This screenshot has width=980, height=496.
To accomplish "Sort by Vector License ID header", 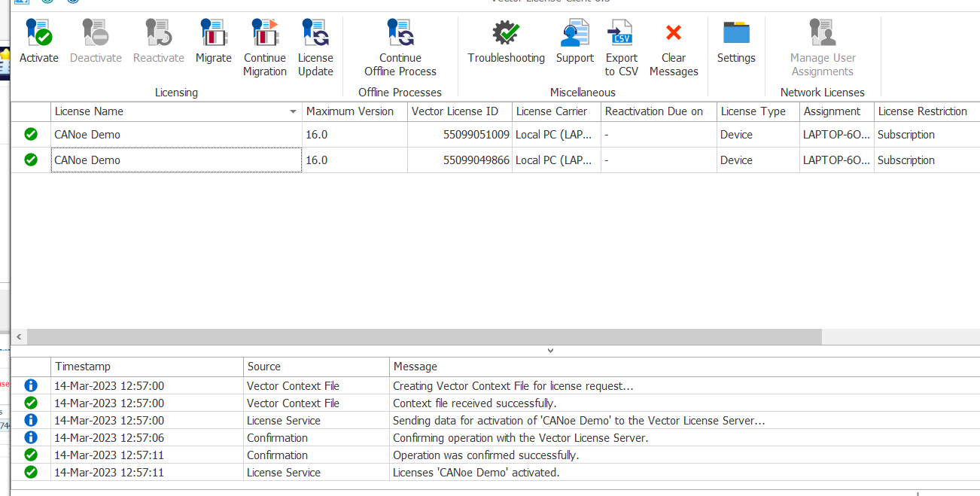I will (460, 111).
